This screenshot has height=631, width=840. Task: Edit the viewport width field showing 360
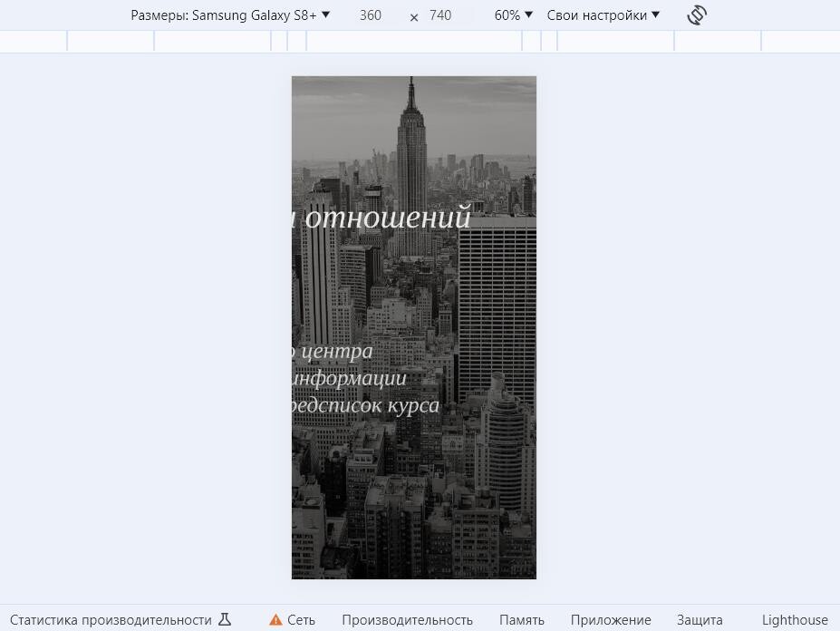point(371,15)
